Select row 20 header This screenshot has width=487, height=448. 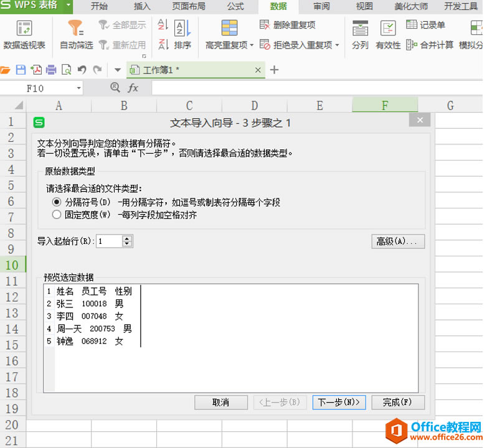[x=12, y=424]
